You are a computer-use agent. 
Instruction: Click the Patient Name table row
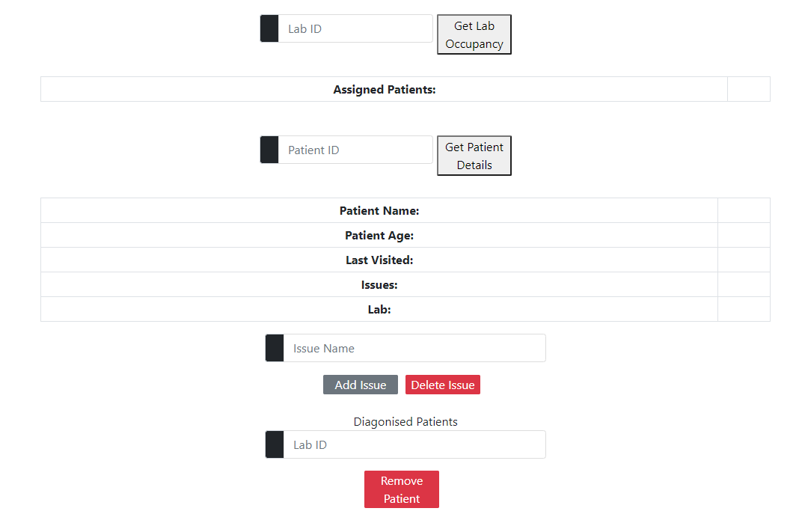click(379, 210)
